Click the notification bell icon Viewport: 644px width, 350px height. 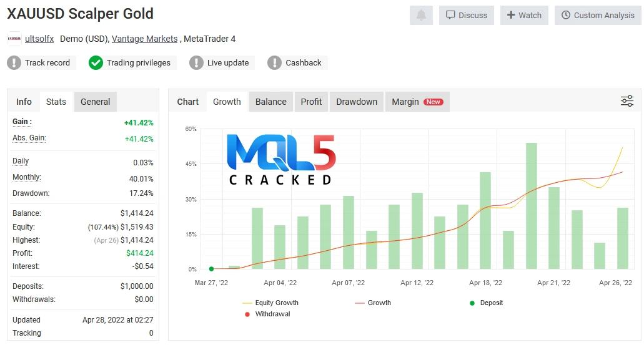tap(421, 15)
